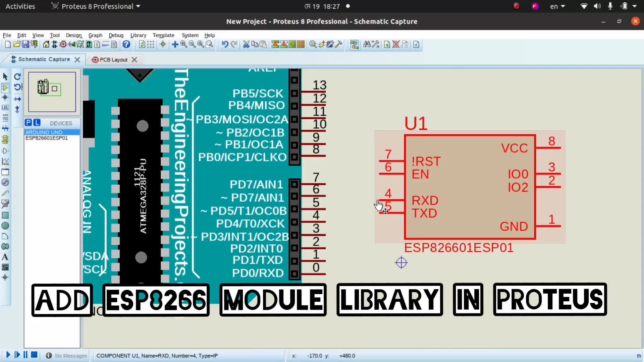Select the Selection Mode arrow tool

click(x=5, y=77)
